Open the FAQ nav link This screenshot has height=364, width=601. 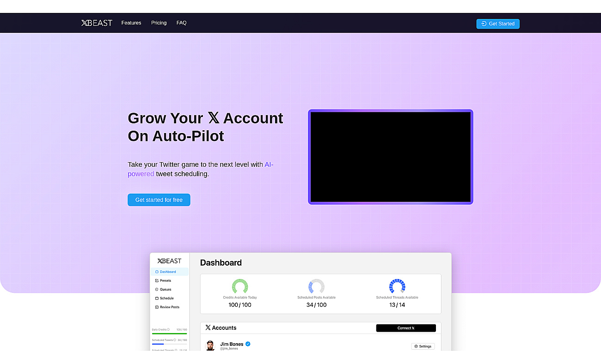(181, 23)
